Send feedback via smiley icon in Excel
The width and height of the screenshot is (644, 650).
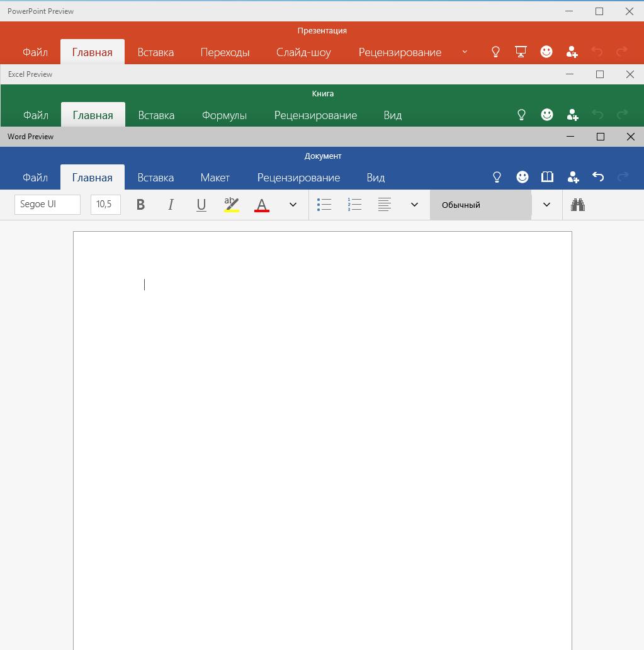[547, 115]
